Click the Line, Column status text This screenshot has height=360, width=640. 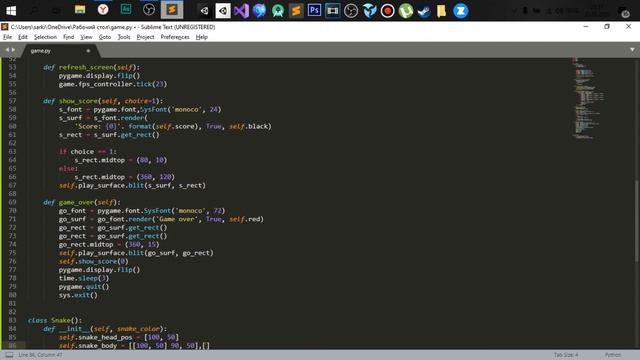coord(40,355)
